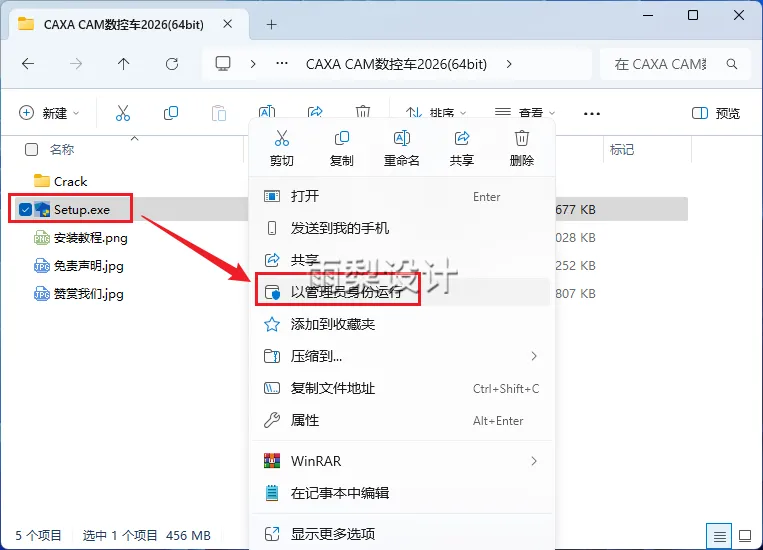Choose 共享 entry below 发送到我的手机
The width and height of the screenshot is (763, 550).
[x=401, y=260]
